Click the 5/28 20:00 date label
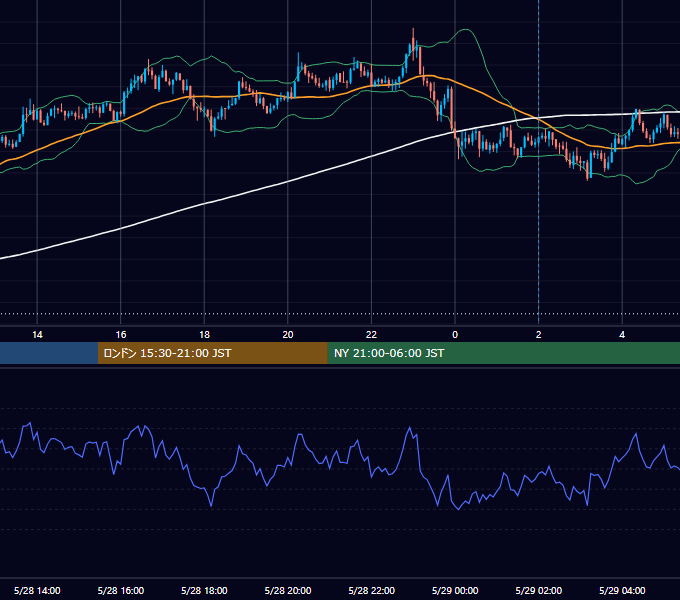 [x=288, y=590]
